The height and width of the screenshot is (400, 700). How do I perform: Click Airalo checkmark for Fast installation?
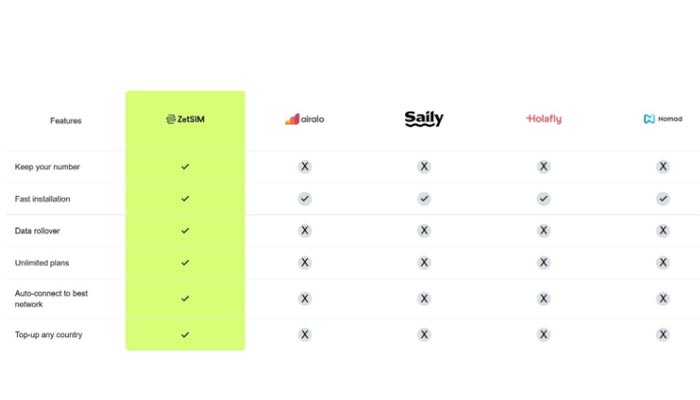pos(304,199)
